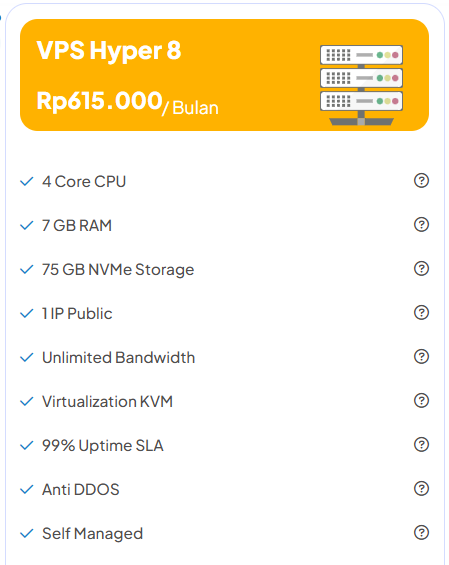Click Anti DDOS question mark icon
Screen dimensions: 449x565
(421, 488)
